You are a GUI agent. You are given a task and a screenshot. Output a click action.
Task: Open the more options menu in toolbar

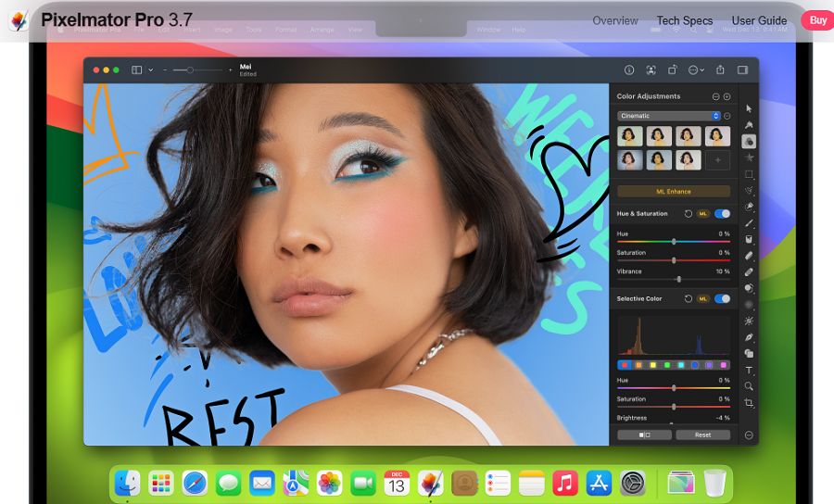696,70
